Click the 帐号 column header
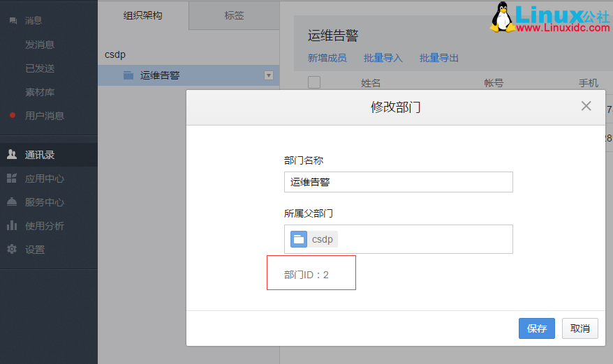The image size is (613, 364). 494,83
